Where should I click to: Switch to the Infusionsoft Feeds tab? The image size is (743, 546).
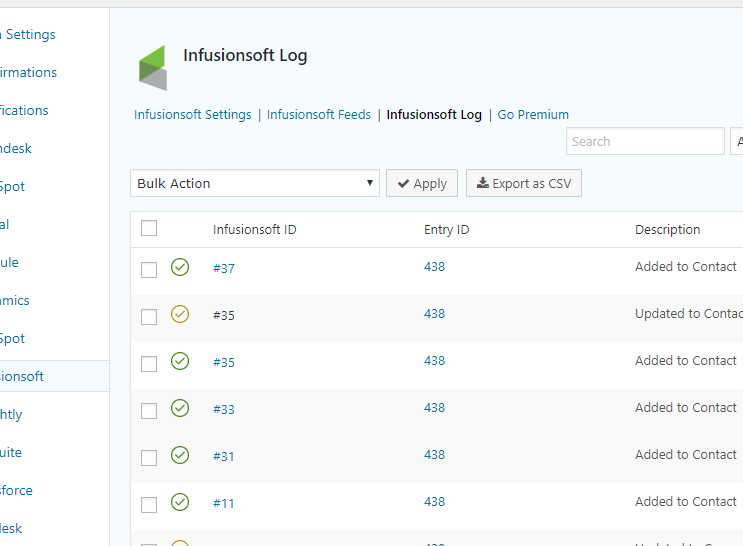[x=319, y=115]
